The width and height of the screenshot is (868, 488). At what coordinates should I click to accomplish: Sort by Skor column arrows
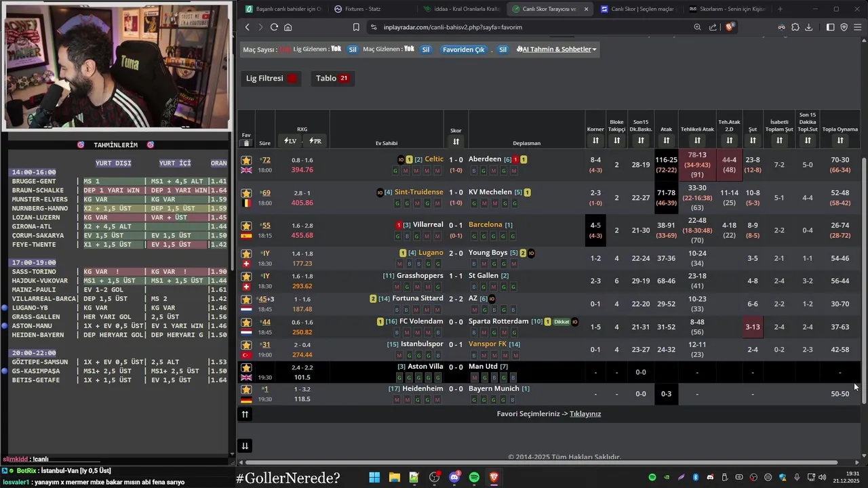click(456, 141)
